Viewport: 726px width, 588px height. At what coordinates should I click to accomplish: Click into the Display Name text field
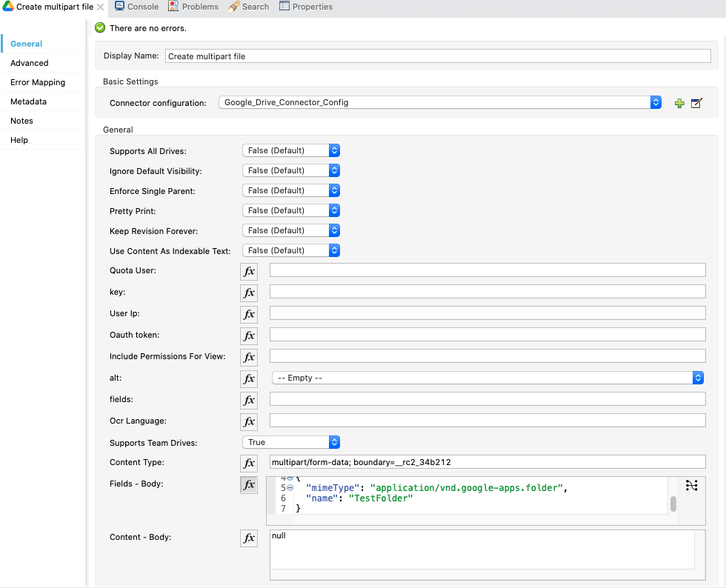point(437,56)
